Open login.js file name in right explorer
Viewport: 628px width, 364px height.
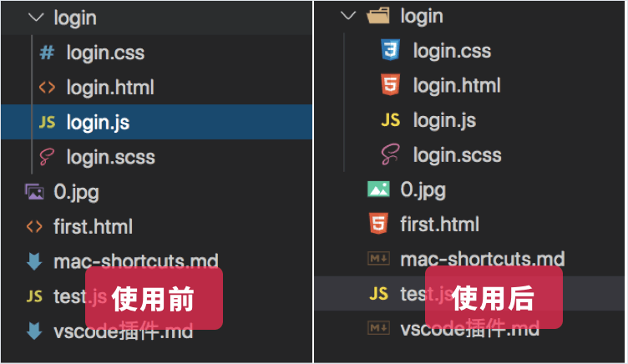coord(444,120)
